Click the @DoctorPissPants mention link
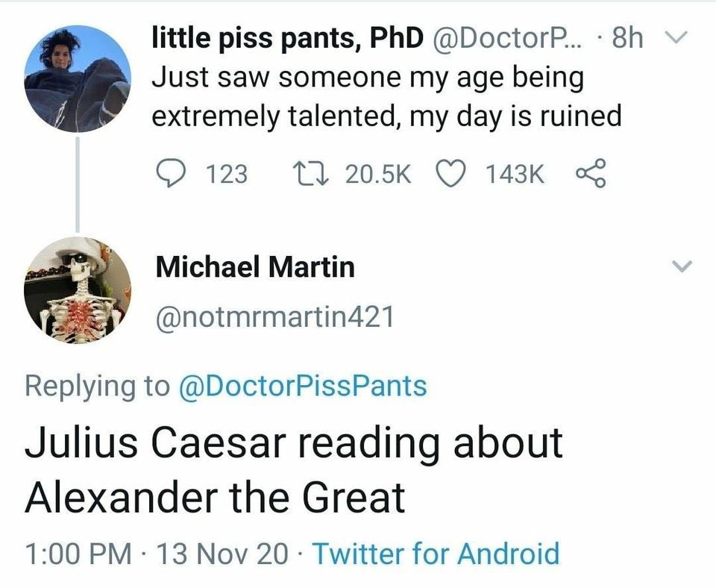The height and width of the screenshot is (588, 716). pos(304,385)
